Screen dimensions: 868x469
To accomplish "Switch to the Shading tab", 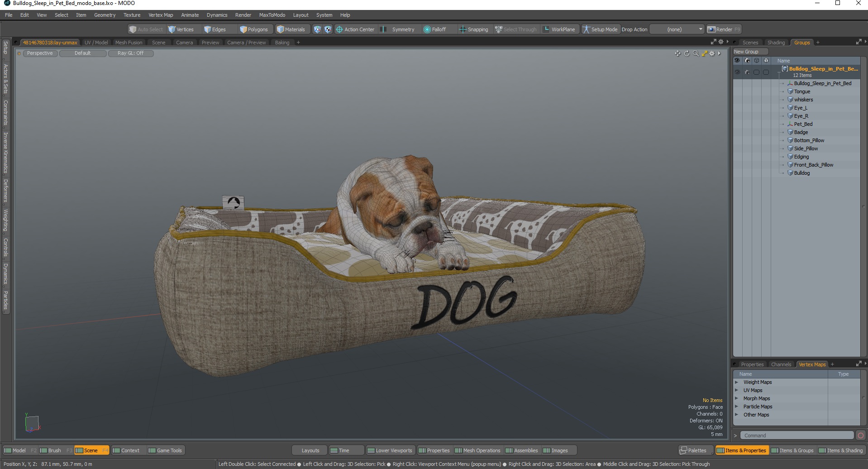I will point(776,43).
